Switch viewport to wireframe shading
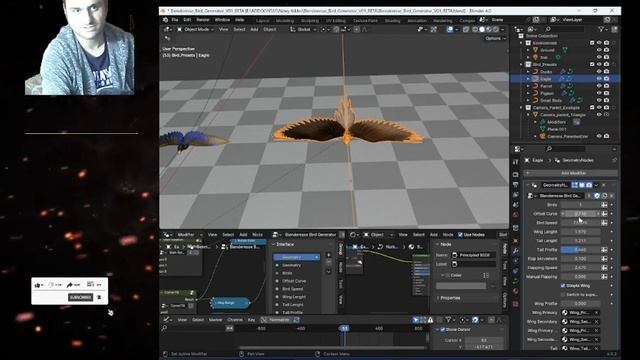 click(475, 29)
